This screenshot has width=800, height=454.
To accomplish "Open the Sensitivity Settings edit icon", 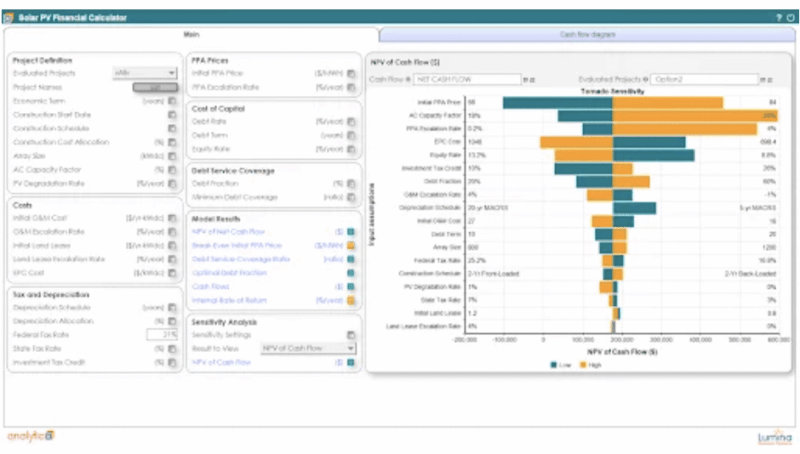I will coord(351,335).
